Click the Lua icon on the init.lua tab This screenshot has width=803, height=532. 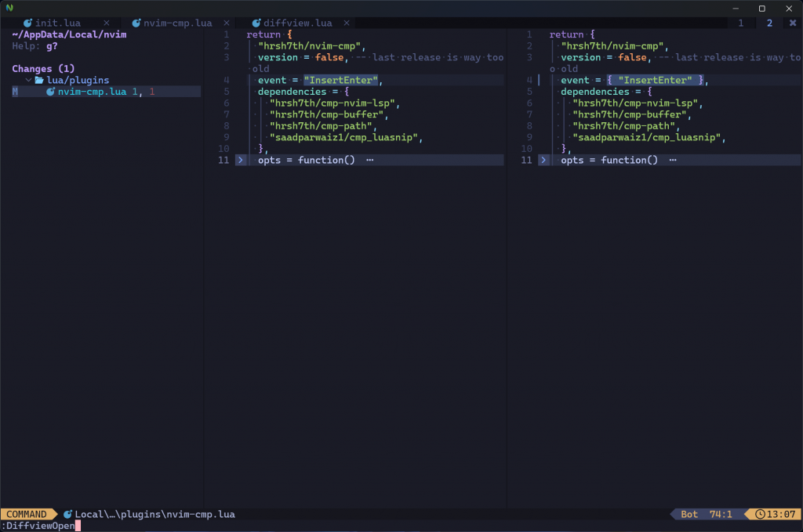[28, 24]
